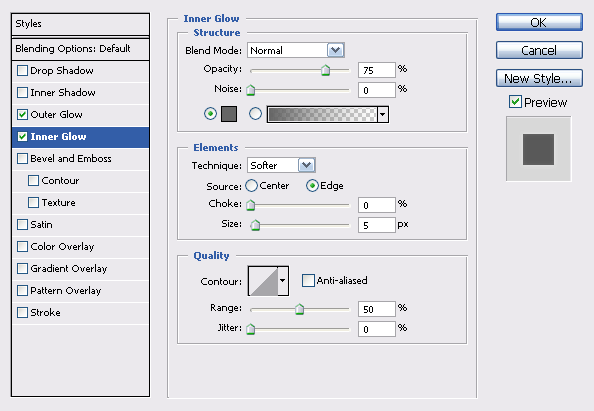The width and height of the screenshot is (594, 411).
Task: Click the Noise value field
Action: (377, 90)
